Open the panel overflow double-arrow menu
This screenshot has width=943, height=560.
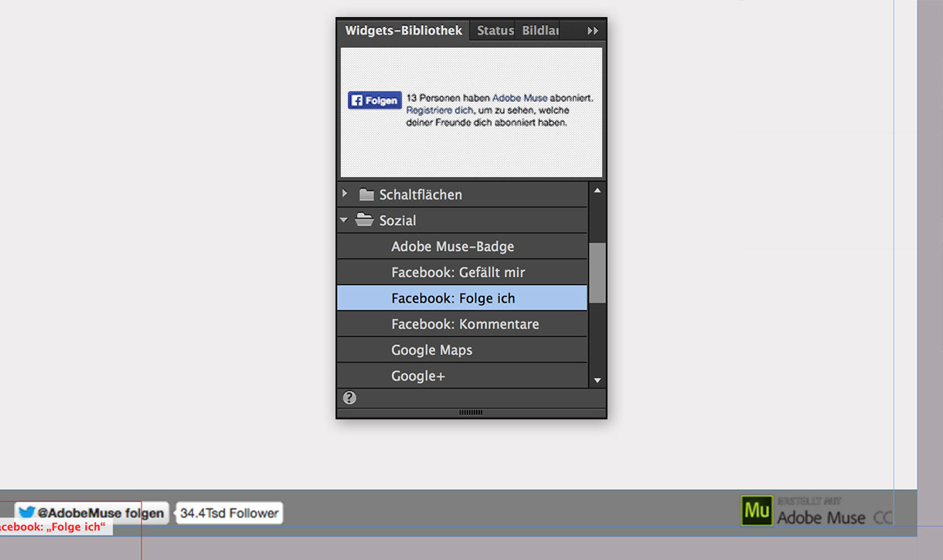[x=593, y=31]
